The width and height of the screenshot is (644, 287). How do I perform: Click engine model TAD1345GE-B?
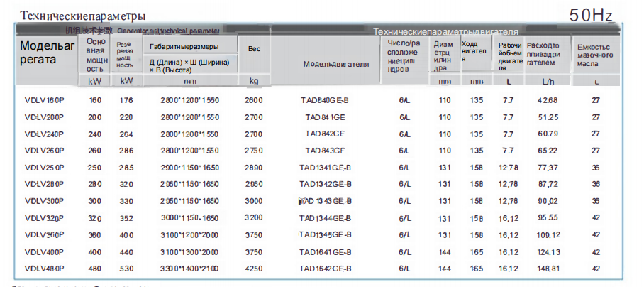coord(326,234)
